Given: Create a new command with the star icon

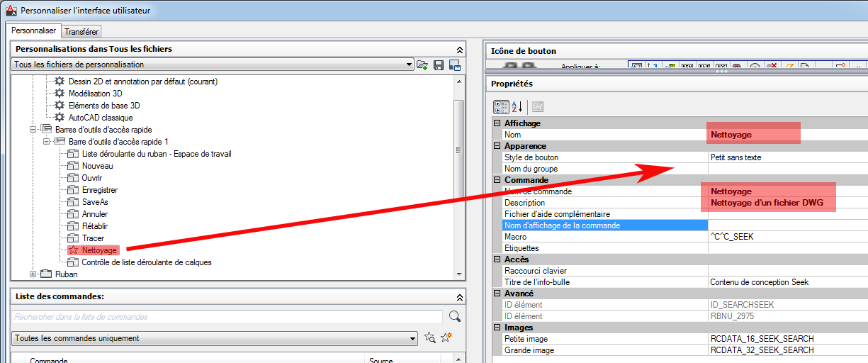Looking at the screenshot, I should pos(446,338).
